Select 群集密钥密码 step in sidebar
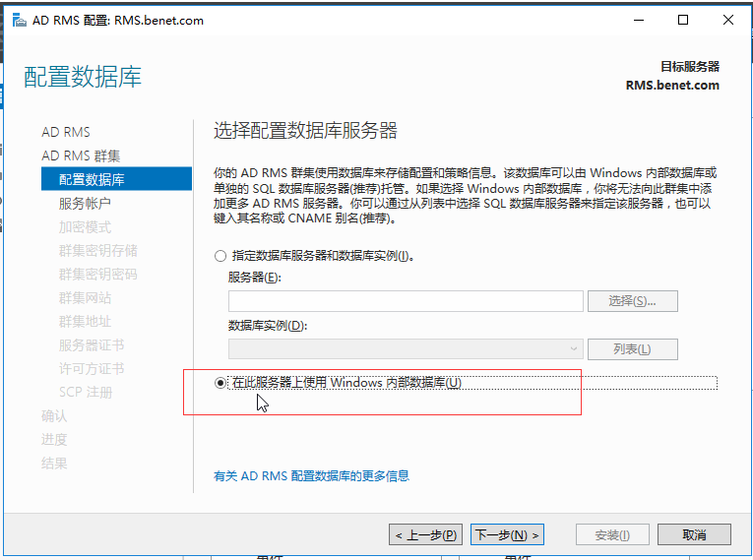 (98, 275)
